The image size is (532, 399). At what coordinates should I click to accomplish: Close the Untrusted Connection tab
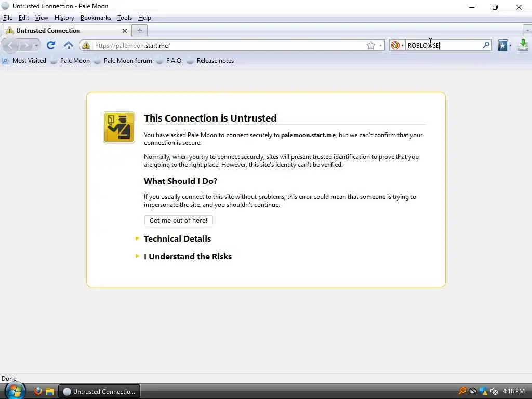click(x=125, y=31)
